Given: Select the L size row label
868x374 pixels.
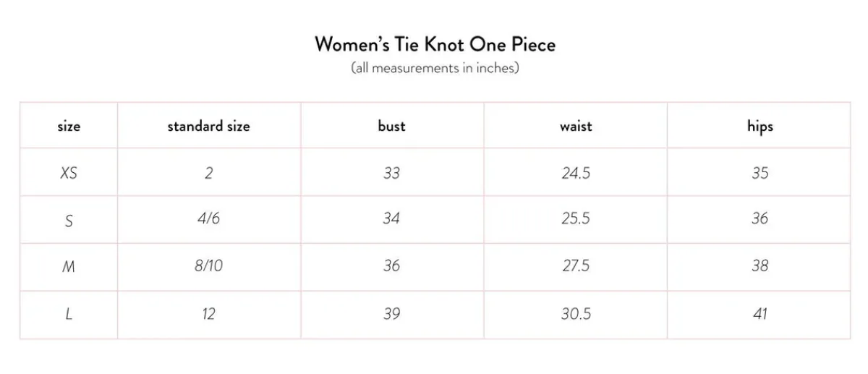Looking at the screenshot, I should tap(69, 315).
